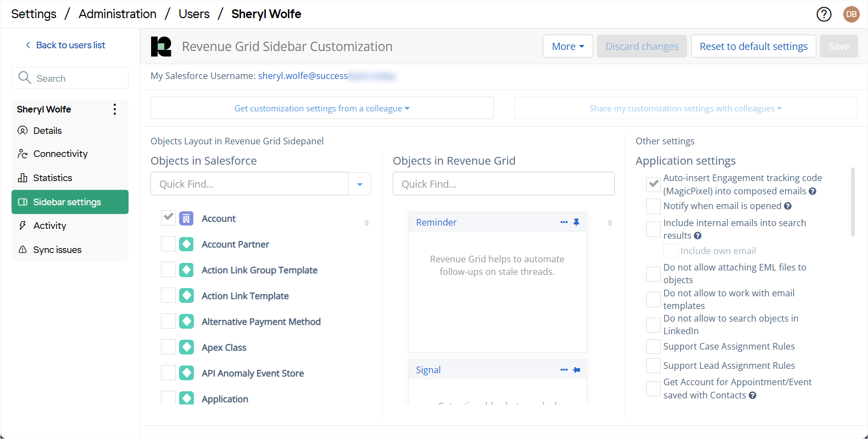Screen dimensions: 868x439
Task: Enable Do not allow to search objects in LinkedIn
Action: click(x=653, y=325)
